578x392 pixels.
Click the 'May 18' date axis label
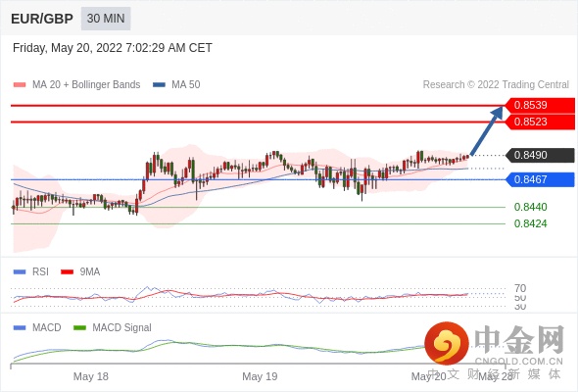pos(91,376)
